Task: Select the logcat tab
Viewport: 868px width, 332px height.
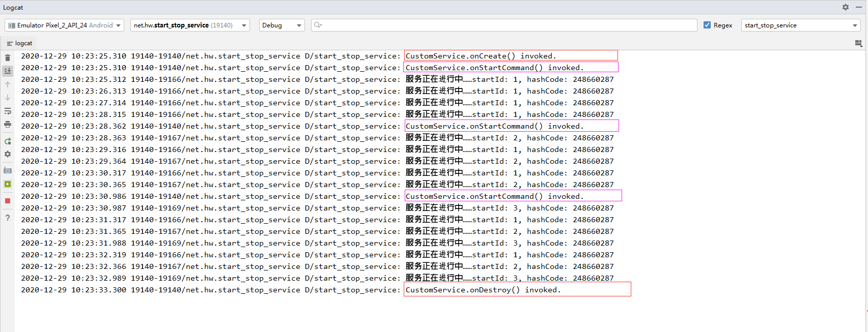Action: click(x=19, y=43)
